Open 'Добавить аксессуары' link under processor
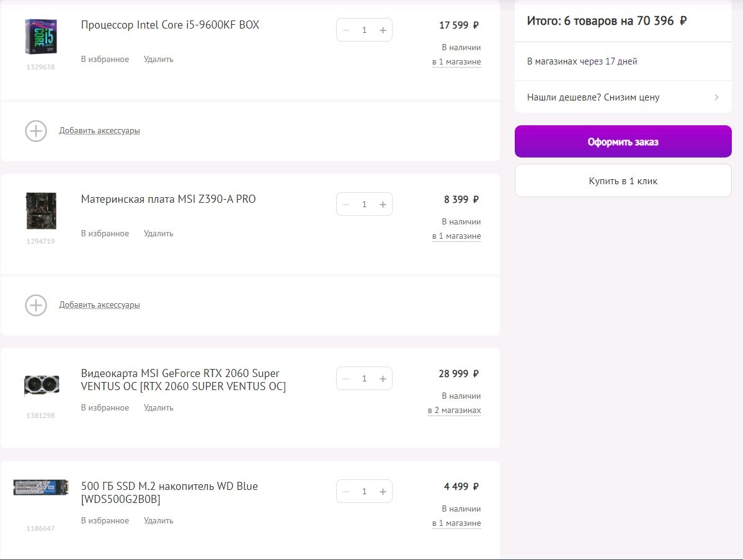The width and height of the screenshot is (743, 560). 99,131
